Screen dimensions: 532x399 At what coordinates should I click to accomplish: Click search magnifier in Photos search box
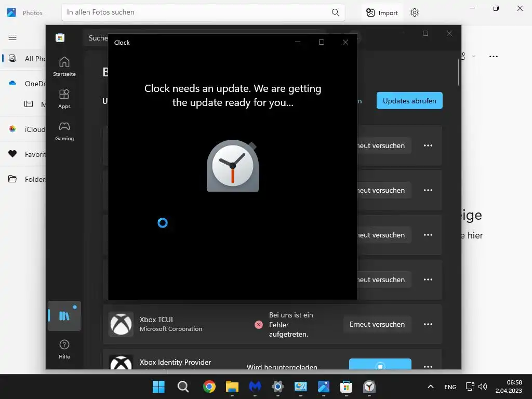335,12
